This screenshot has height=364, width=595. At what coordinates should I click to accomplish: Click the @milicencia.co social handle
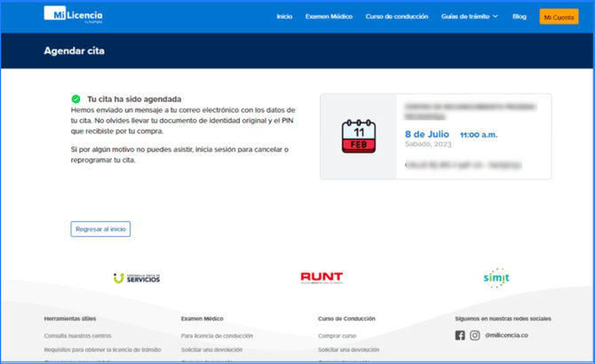[506, 336]
